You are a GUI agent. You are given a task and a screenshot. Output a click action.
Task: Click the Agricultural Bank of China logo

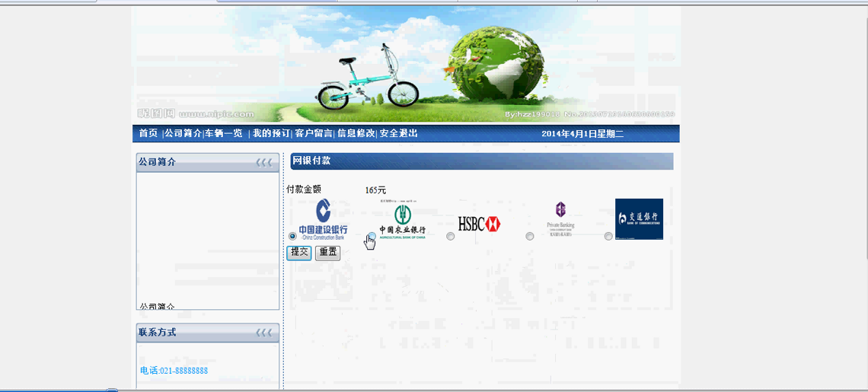point(403,219)
